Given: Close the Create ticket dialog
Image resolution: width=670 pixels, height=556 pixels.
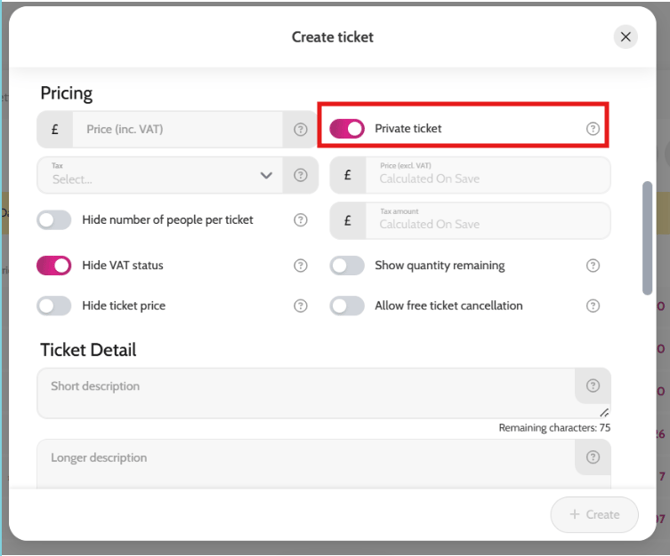Looking at the screenshot, I should (x=625, y=37).
